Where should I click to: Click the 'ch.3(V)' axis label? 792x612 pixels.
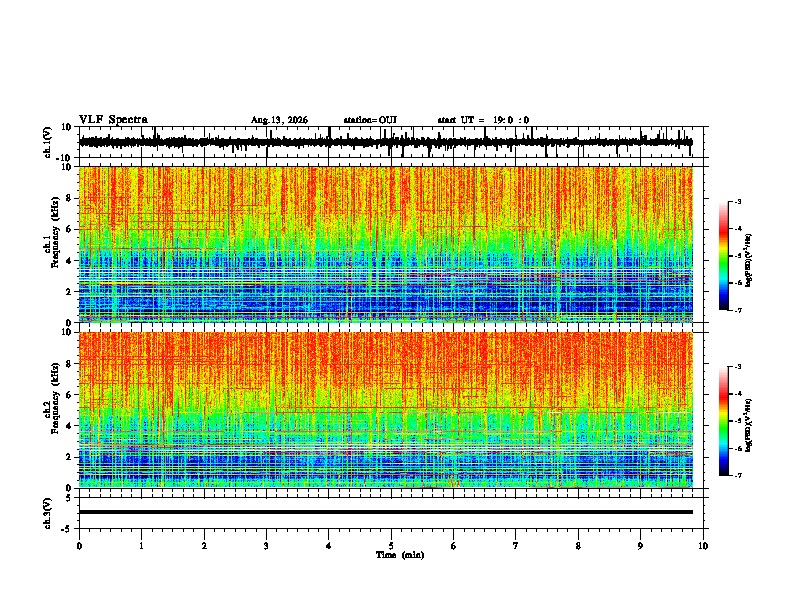click(x=48, y=513)
